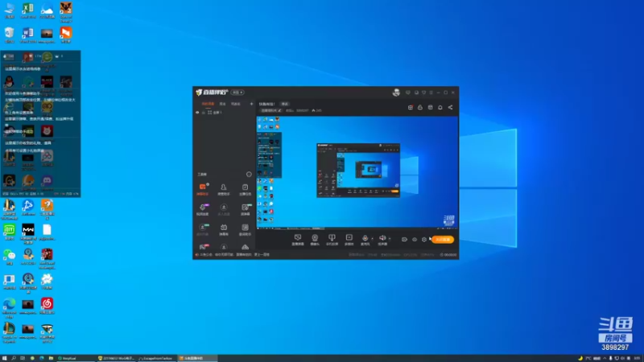The width and height of the screenshot is (644, 362).
Task: Open the Recycle Bin on the desktop
Action: pos(9,35)
